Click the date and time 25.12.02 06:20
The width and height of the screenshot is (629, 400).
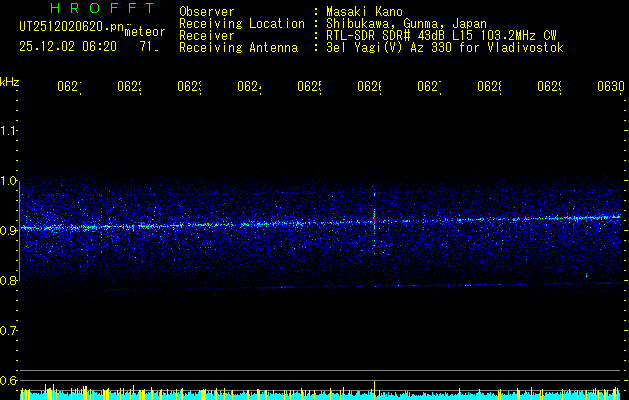[68, 46]
